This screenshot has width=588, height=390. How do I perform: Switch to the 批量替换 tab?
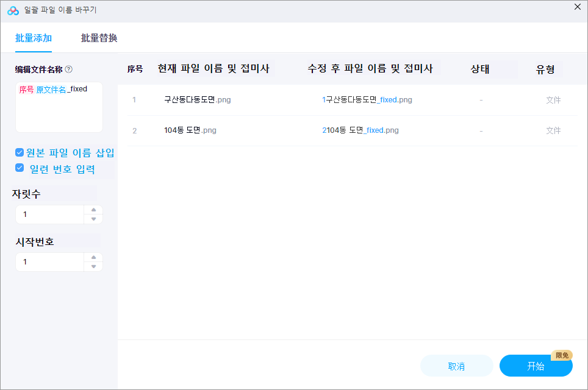coord(99,38)
